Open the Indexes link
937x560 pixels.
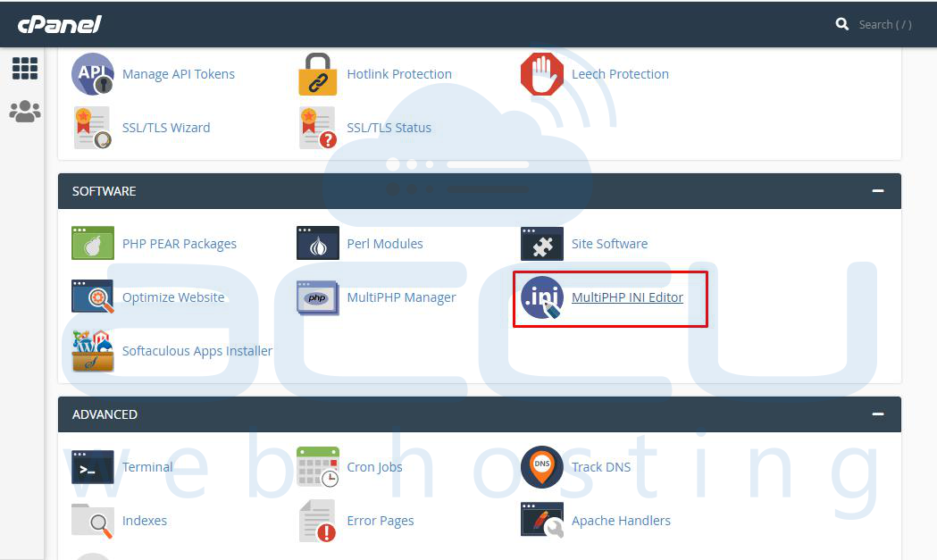pos(144,522)
